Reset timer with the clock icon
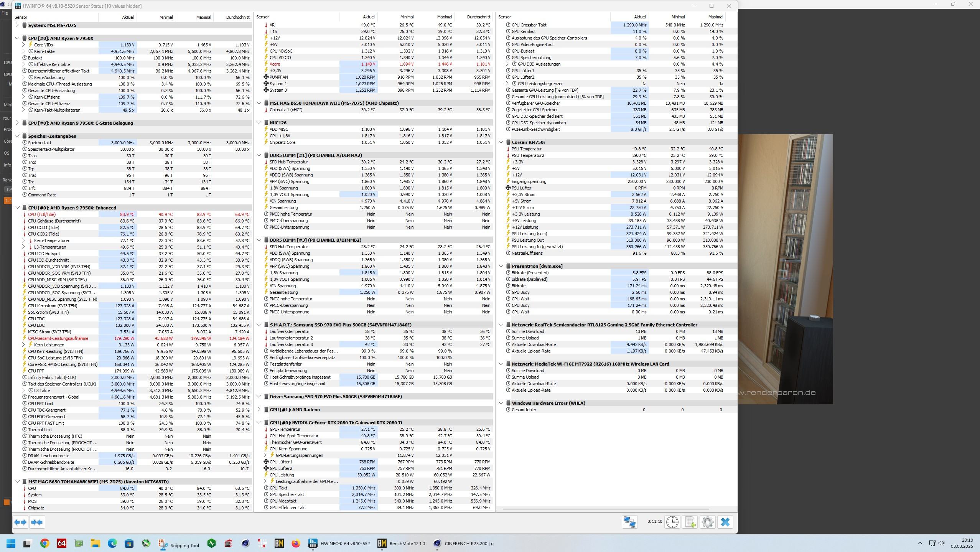 pyautogui.click(x=672, y=522)
